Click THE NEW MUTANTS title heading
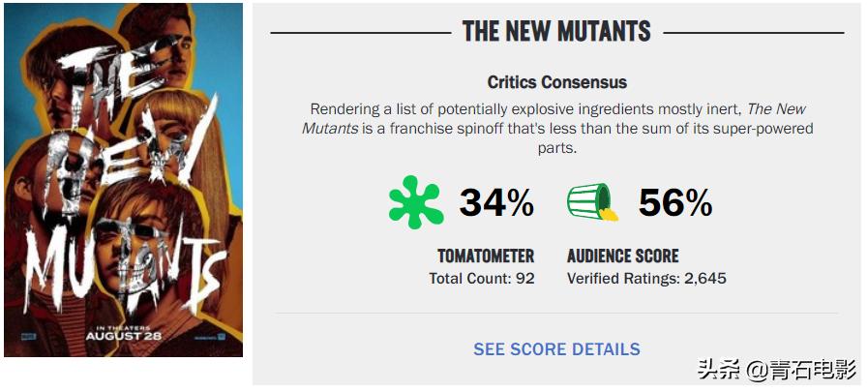 (x=556, y=32)
